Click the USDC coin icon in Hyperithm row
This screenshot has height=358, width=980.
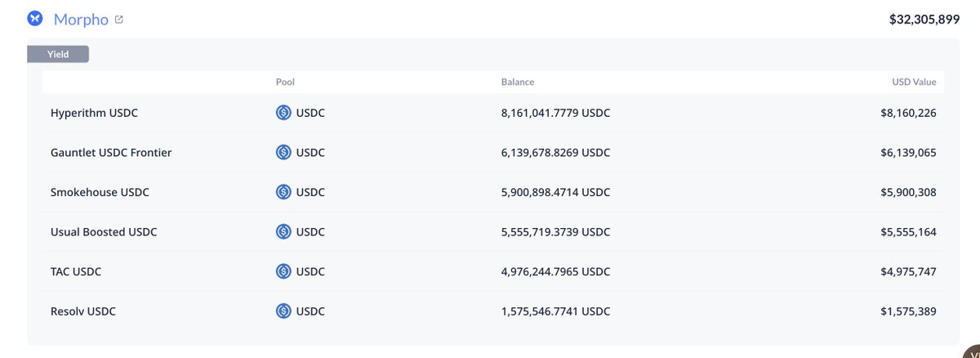[283, 113]
